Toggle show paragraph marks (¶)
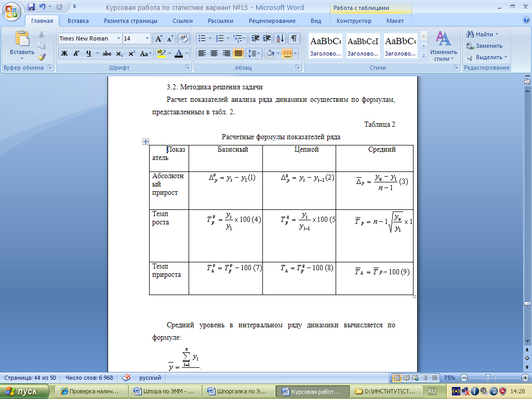 [x=294, y=38]
